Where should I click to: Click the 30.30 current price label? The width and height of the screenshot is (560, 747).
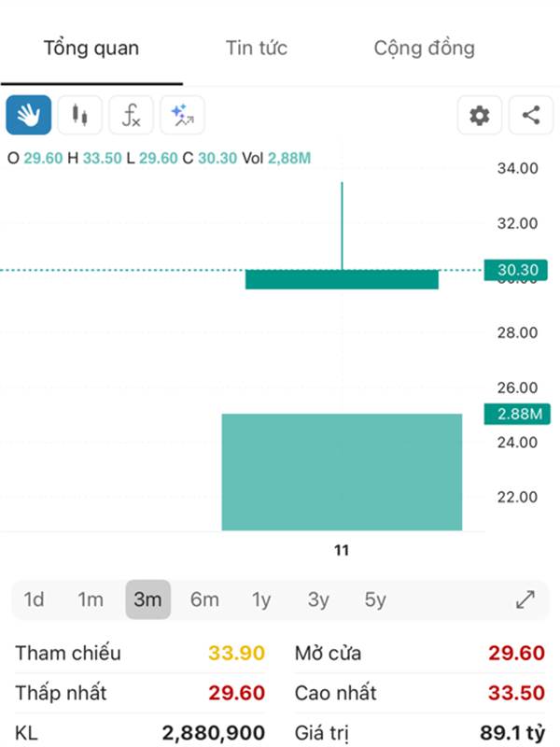coord(518,271)
